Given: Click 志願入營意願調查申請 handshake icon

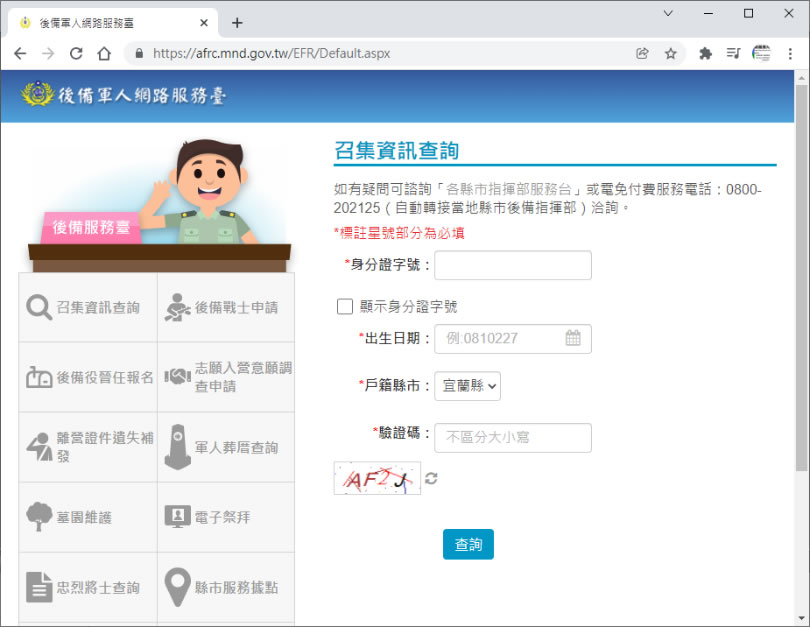Looking at the screenshot, I should point(177,377).
